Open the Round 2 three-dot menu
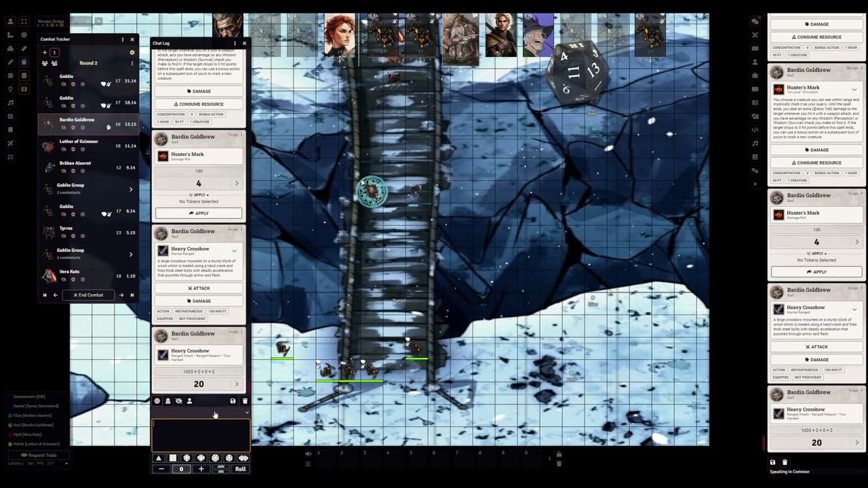Viewport: 868px width, 488px height. pyautogui.click(x=132, y=63)
